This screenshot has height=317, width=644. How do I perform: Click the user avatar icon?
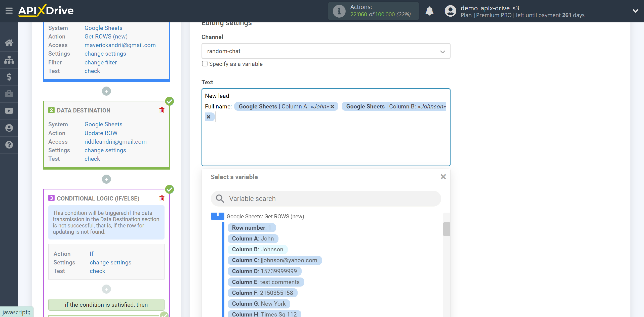tap(450, 11)
